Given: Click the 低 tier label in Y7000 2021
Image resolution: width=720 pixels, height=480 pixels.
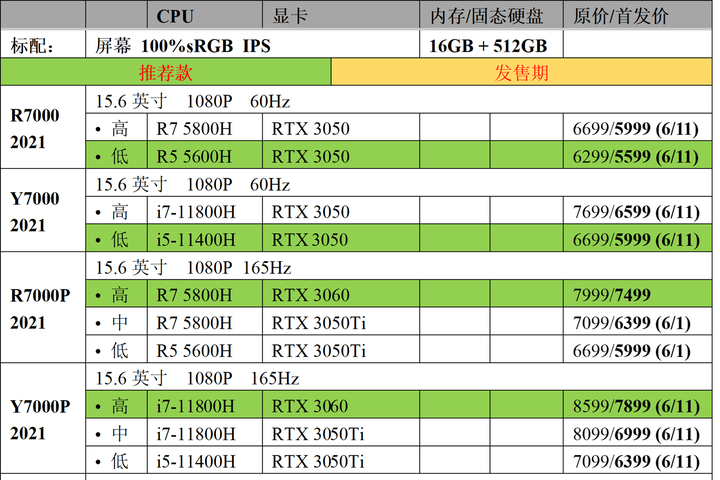Looking at the screenshot, I should click(x=119, y=240).
